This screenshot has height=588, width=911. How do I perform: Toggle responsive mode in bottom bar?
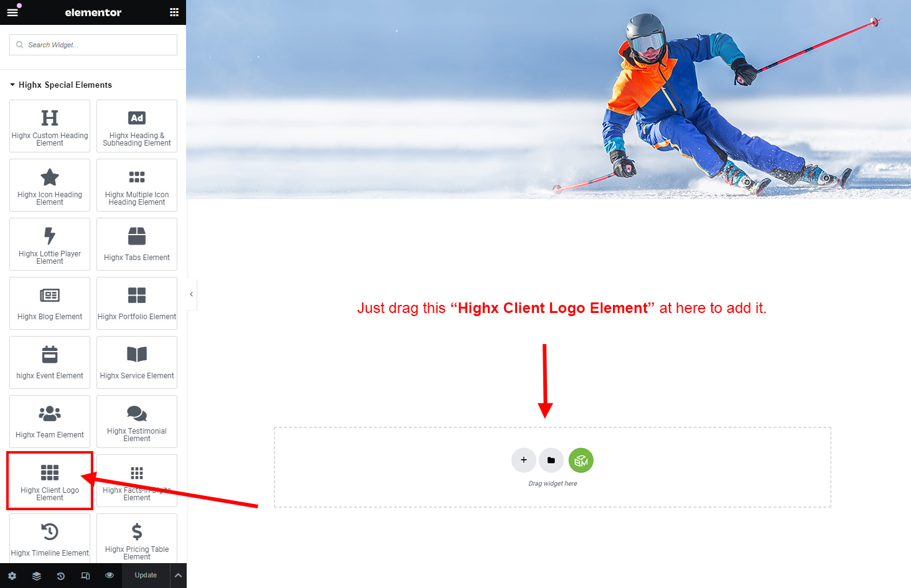[x=85, y=576]
